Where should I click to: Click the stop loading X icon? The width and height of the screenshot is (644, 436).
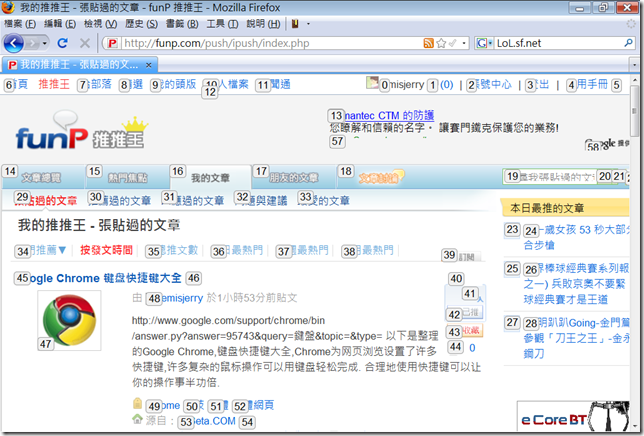pos(85,43)
